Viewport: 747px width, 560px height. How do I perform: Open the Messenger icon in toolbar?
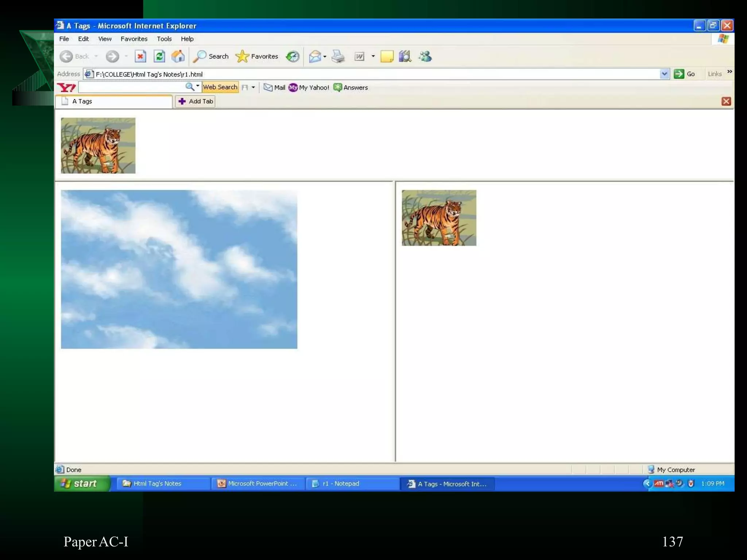[x=425, y=57]
